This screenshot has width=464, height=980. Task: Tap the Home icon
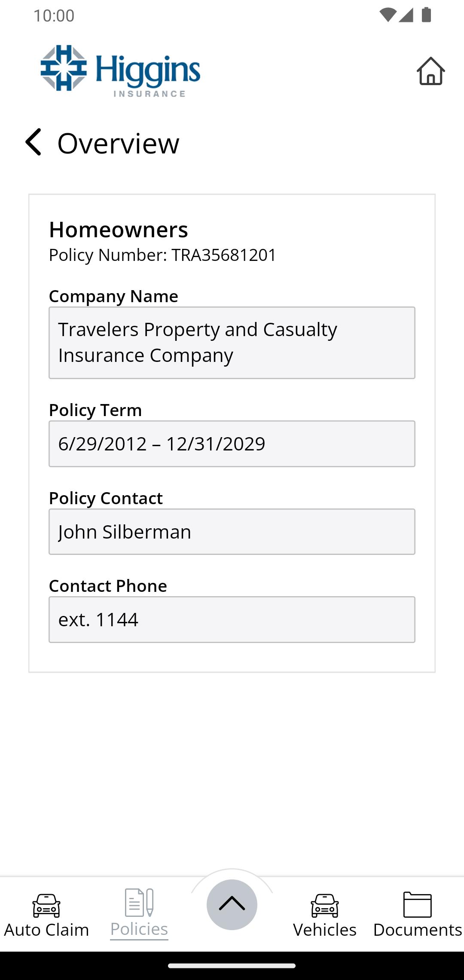(430, 71)
